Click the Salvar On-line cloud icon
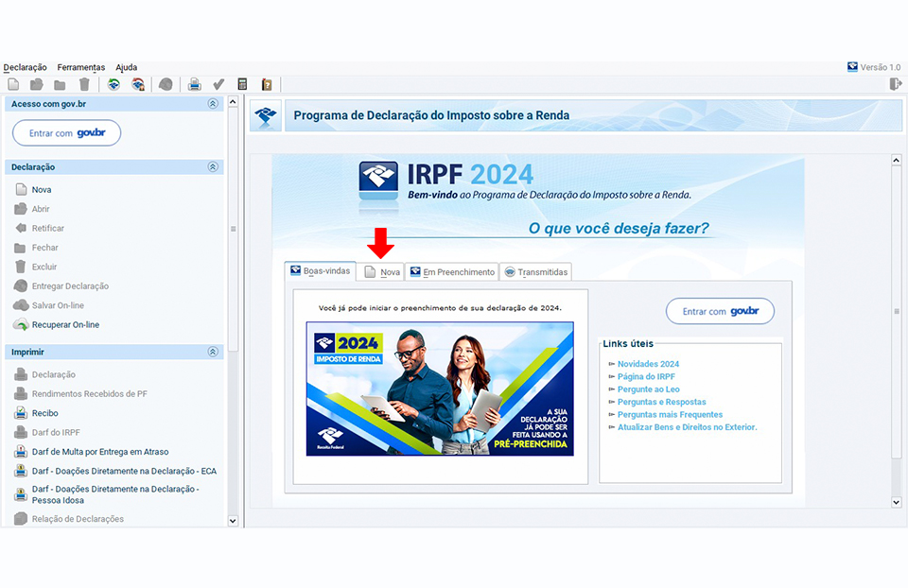The height and width of the screenshot is (588, 908). click(x=21, y=305)
